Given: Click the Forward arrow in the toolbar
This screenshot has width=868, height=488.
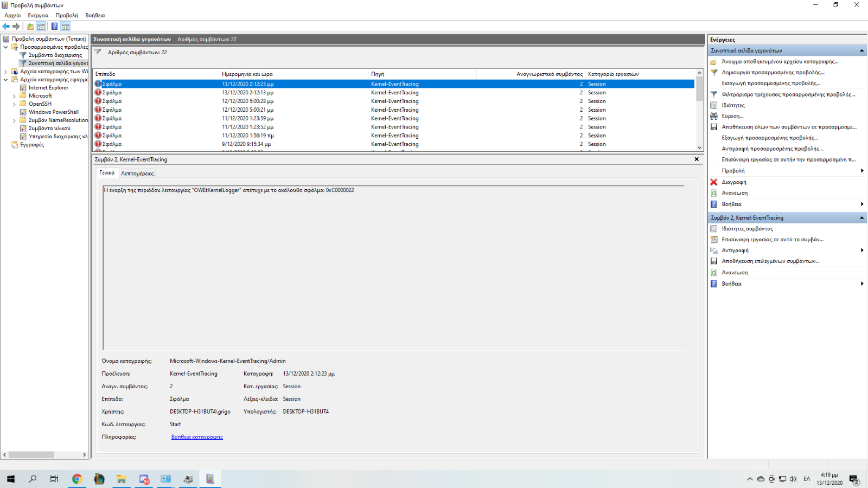Looking at the screenshot, I should click(x=16, y=27).
